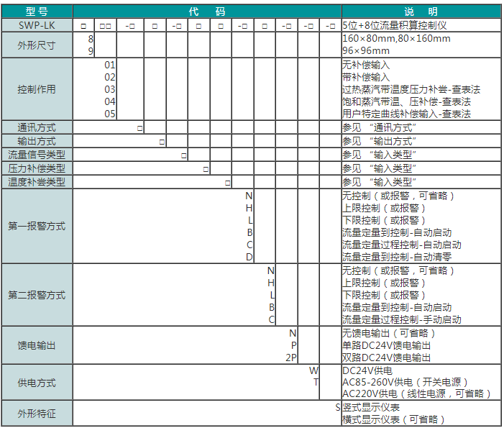Click code '9' in outline size

point(91,51)
